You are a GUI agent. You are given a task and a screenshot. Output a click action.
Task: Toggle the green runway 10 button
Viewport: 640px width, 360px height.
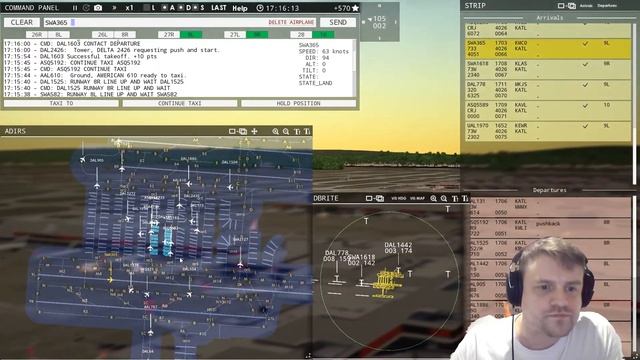tap(323, 35)
